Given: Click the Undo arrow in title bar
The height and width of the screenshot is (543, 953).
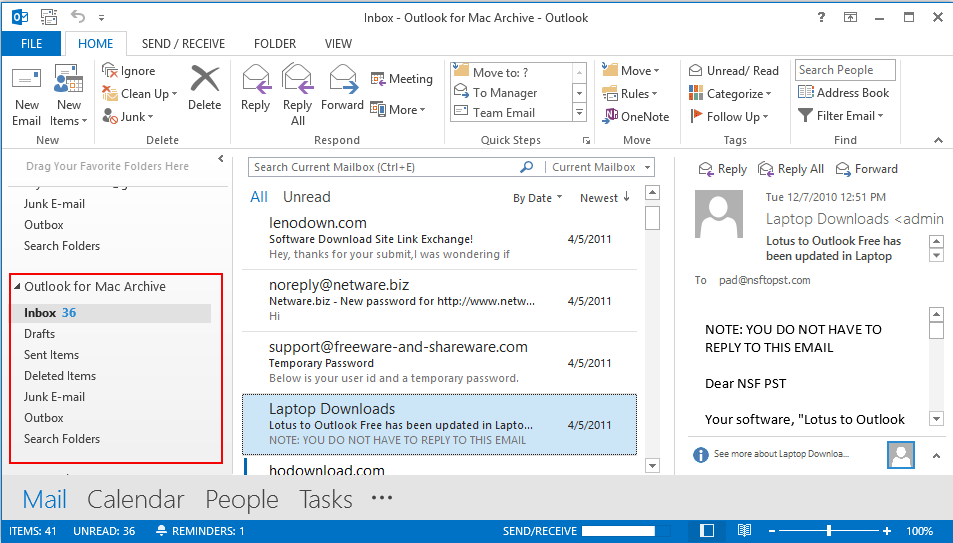Looking at the screenshot, I should [78, 16].
